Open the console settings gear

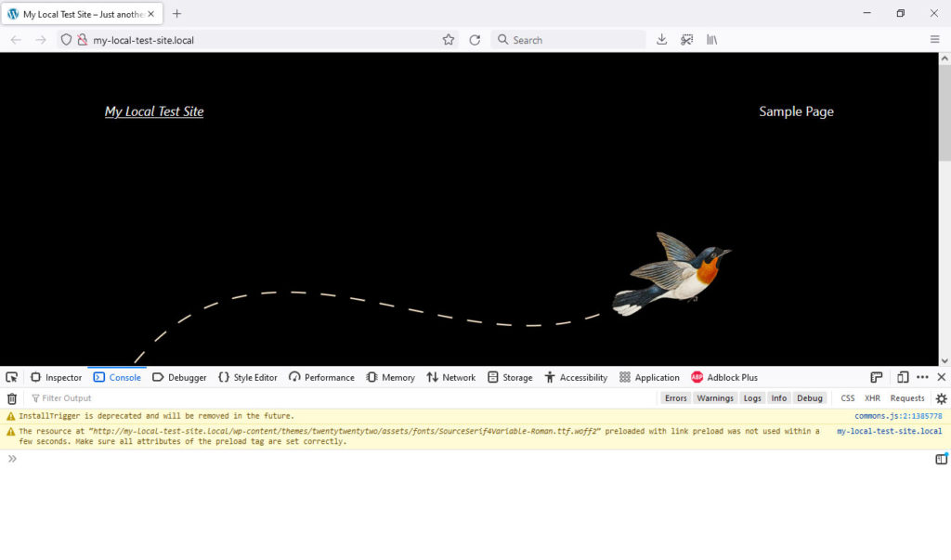[942, 398]
